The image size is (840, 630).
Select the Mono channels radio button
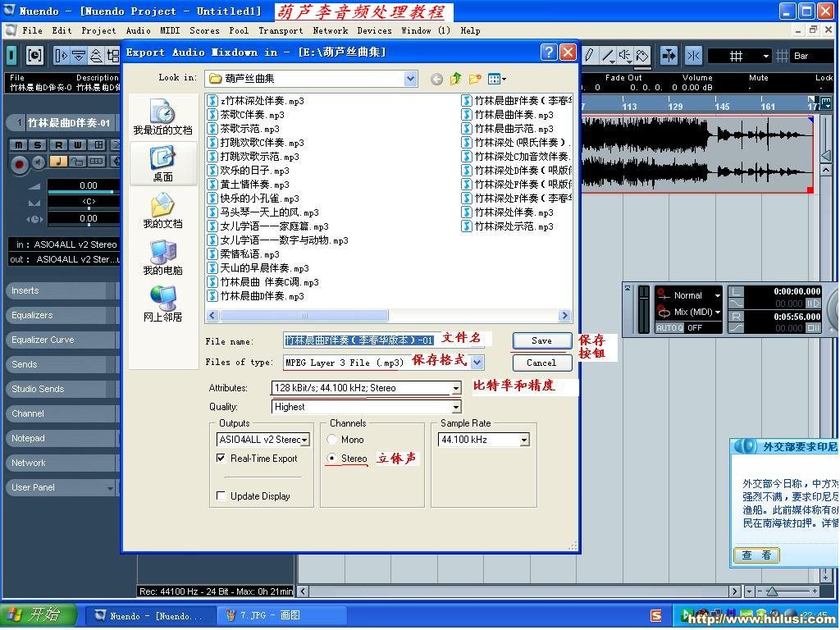click(x=332, y=440)
